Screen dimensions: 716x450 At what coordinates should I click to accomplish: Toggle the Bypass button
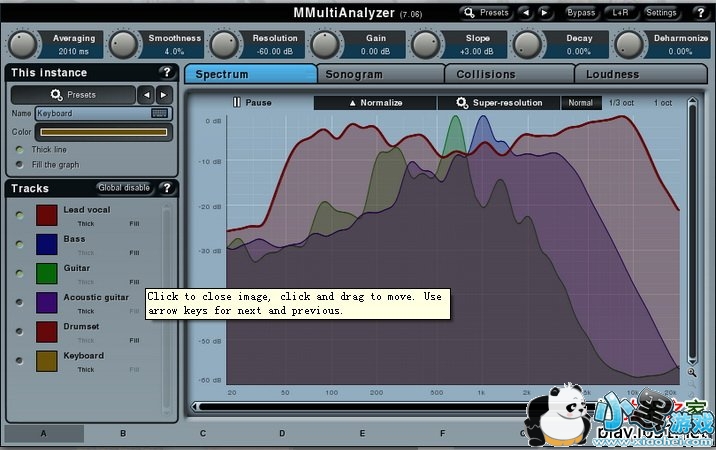[581, 13]
